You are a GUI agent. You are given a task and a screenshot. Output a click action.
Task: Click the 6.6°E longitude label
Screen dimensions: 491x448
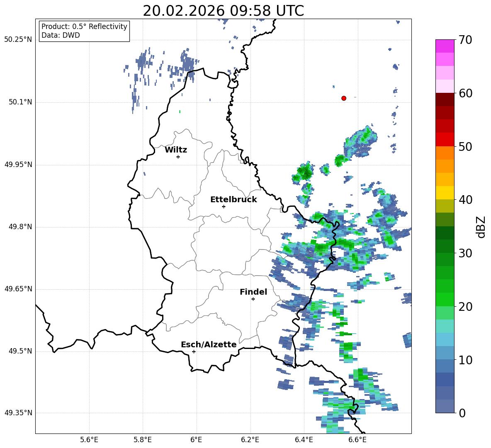(357, 440)
